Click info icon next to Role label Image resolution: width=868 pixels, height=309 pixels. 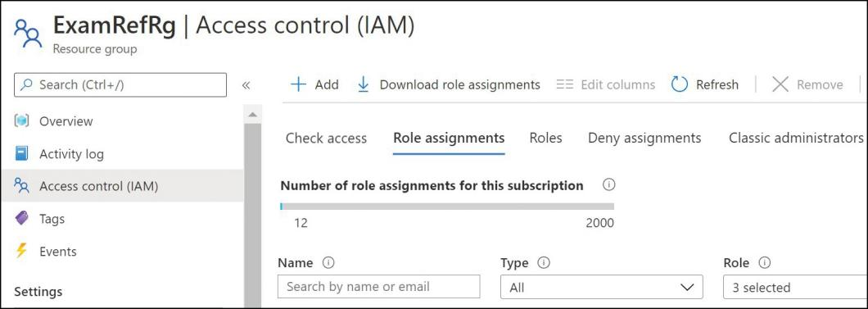pyautogui.click(x=765, y=262)
